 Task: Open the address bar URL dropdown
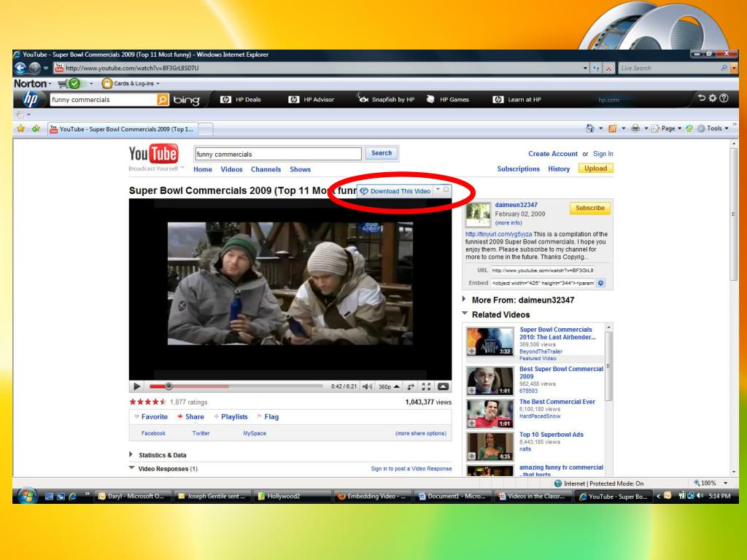click(585, 68)
